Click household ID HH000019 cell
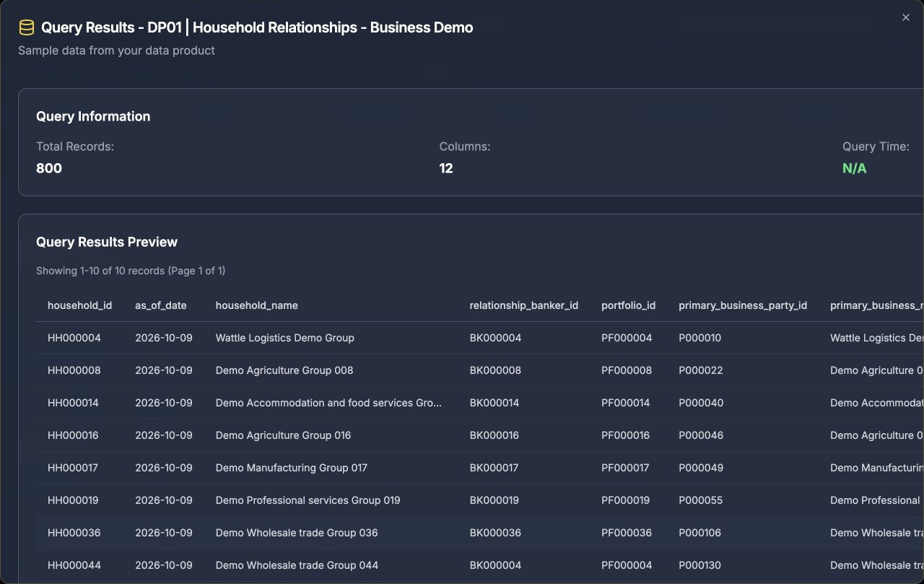The width and height of the screenshot is (924, 584). (74, 500)
